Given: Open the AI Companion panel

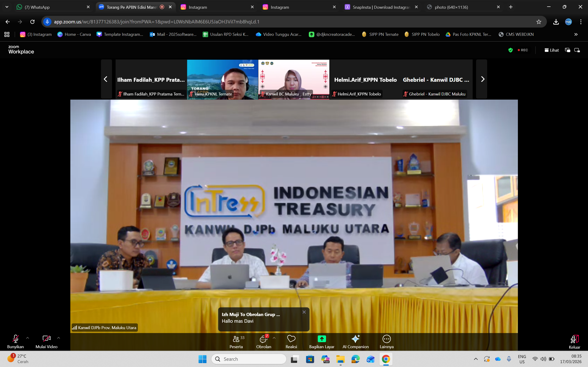Looking at the screenshot, I should click(355, 341).
